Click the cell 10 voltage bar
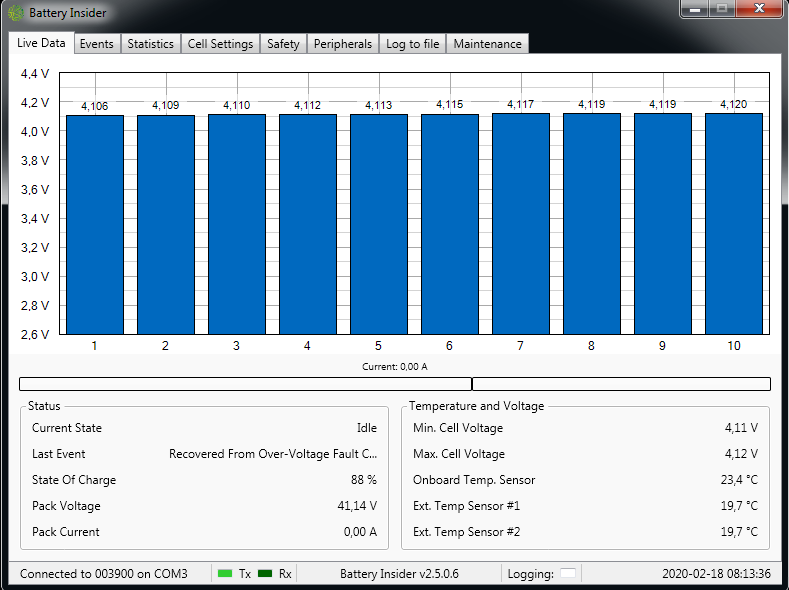The image size is (789, 590). tap(734, 224)
